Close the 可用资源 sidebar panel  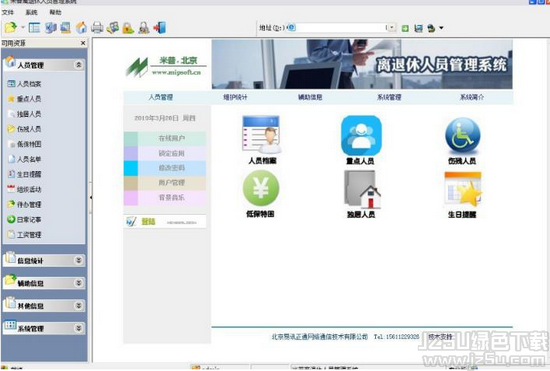click(x=83, y=43)
